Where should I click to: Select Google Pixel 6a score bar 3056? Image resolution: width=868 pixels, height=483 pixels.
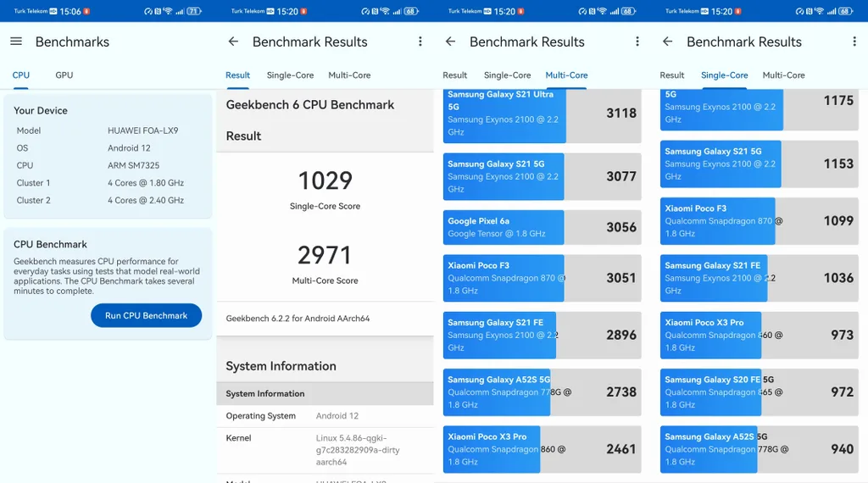point(542,227)
